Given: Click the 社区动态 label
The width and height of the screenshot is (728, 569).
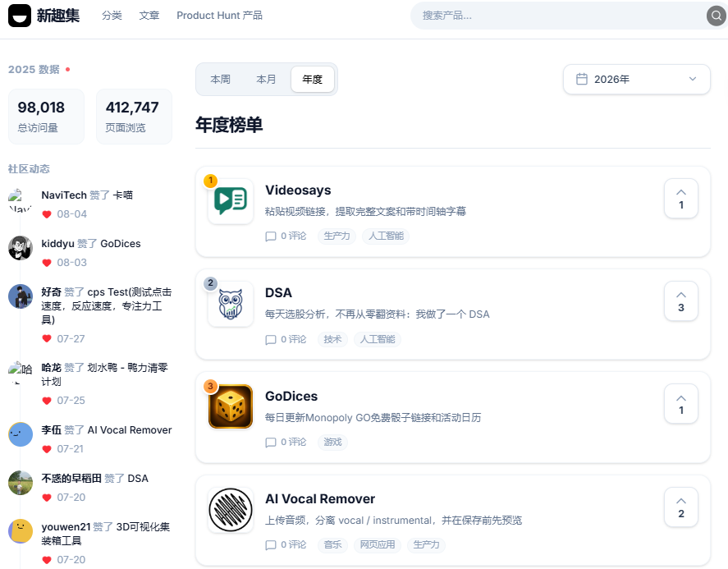Looking at the screenshot, I should tap(29, 168).
